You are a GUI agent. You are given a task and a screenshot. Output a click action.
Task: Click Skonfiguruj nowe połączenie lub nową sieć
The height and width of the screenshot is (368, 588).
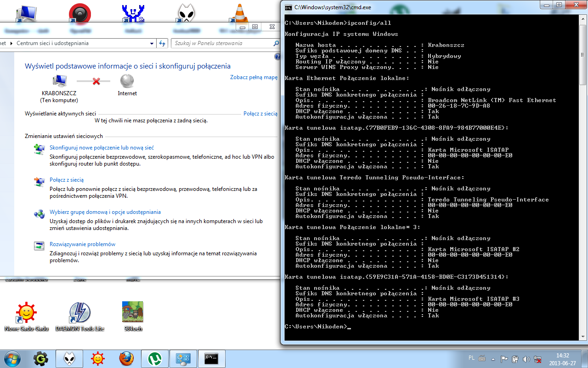pos(102,148)
